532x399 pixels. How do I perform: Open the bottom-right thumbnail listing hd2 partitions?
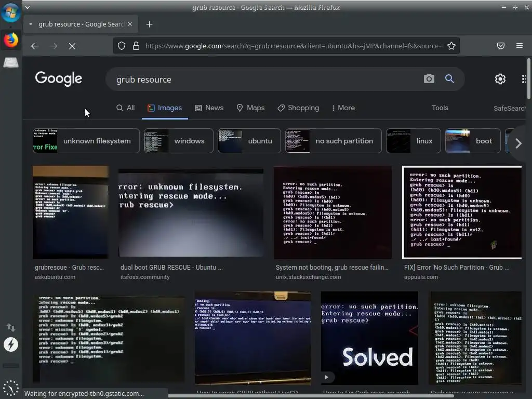pos(475,338)
